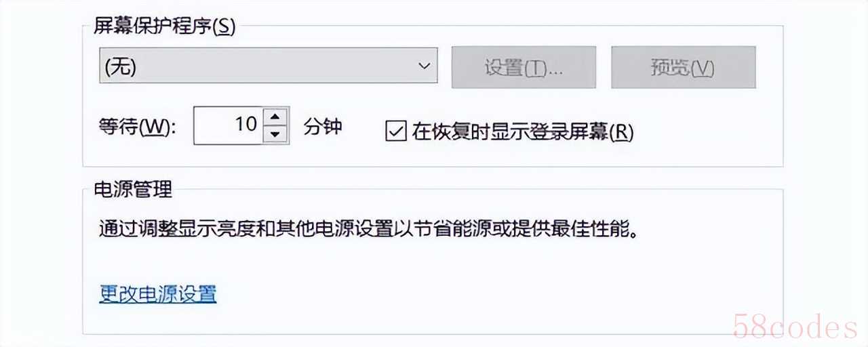Click the 分钟 unit label
The height and width of the screenshot is (347, 868).
tap(323, 127)
